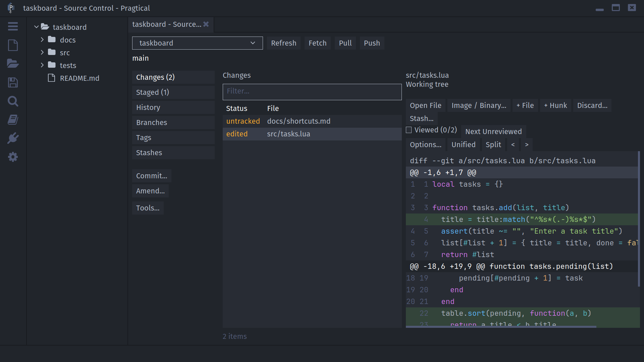Image resolution: width=644 pixels, height=362 pixels.
Task: Focus the Filter... input field
Action: click(x=312, y=91)
